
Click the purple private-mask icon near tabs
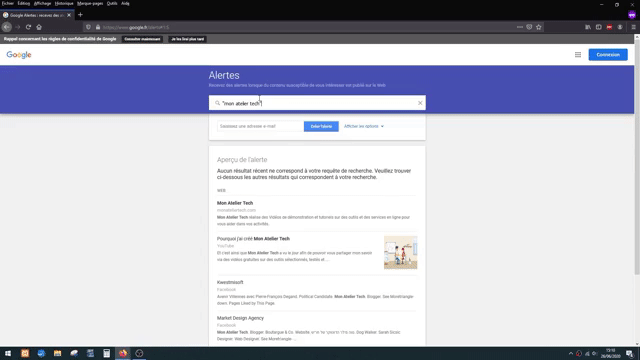pos(632,15)
